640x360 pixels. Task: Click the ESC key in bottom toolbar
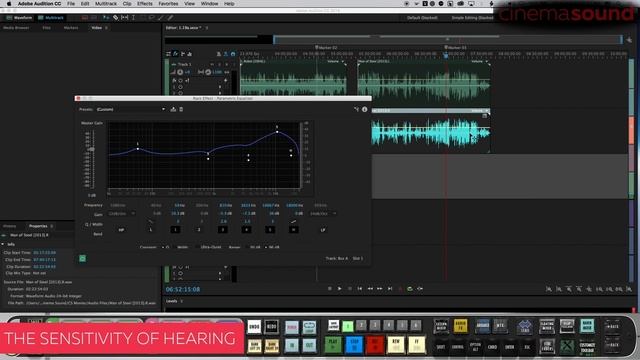(x=527, y=347)
